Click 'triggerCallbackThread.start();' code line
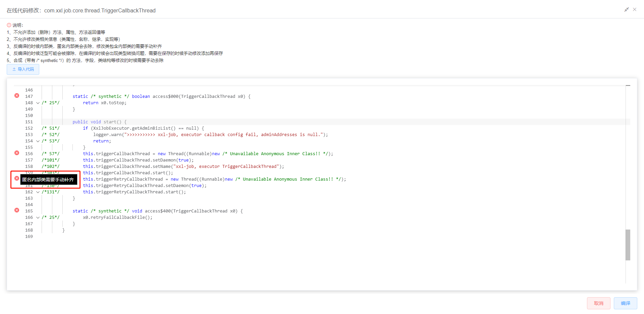Viewport: 644px width, 314px height. [128, 173]
